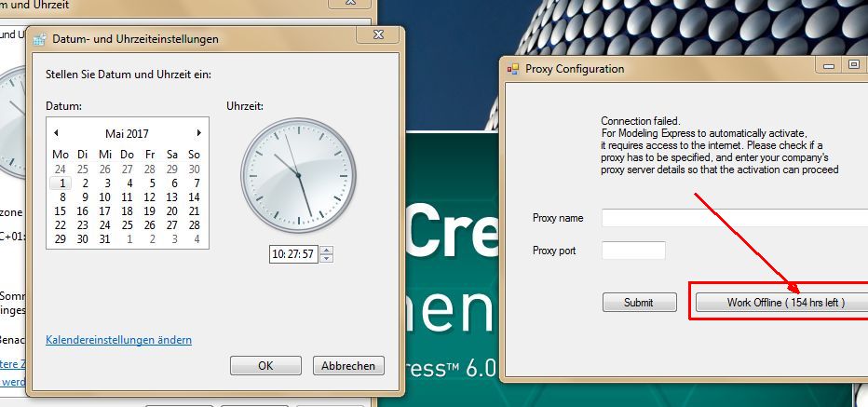Click the date-time dialog title bar icon
This screenshot has width=868, height=407.
click(x=40, y=39)
